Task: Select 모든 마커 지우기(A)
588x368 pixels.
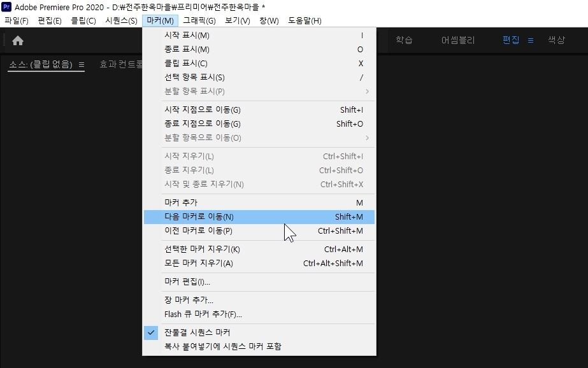Action: tap(259, 264)
